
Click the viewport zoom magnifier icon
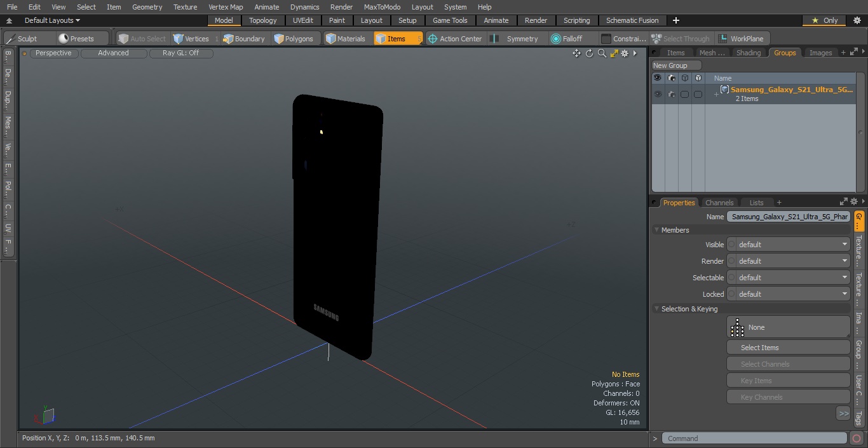click(x=602, y=53)
